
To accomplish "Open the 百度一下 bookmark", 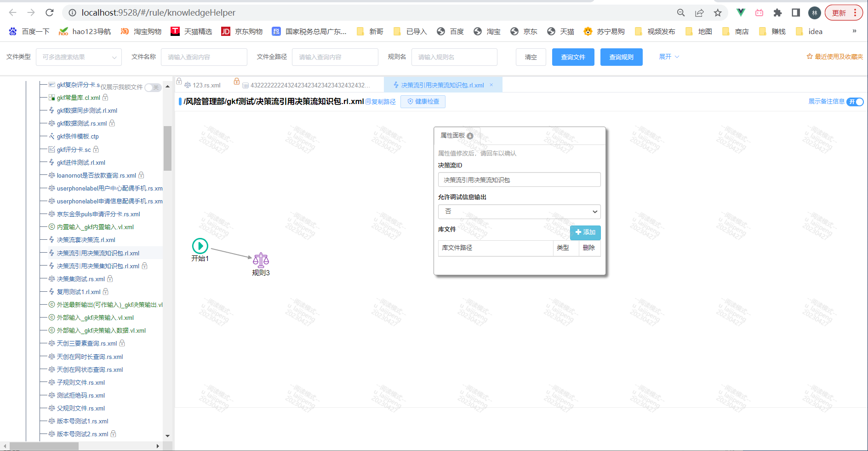I will (x=29, y=31).
